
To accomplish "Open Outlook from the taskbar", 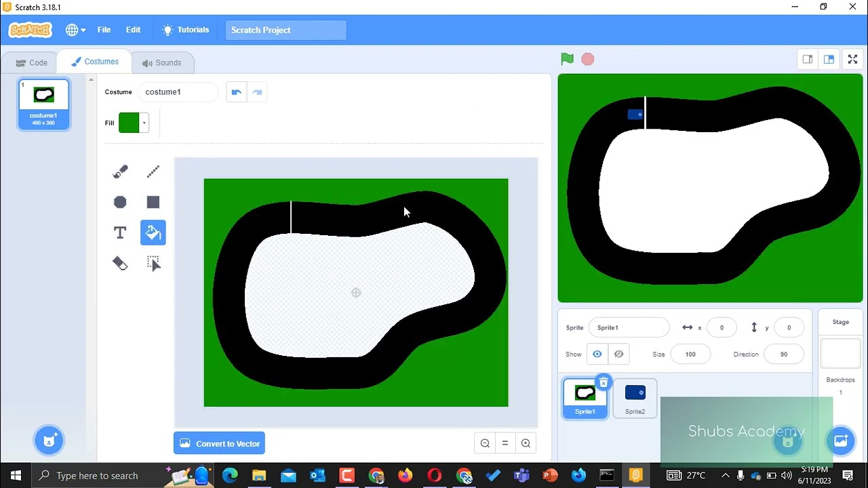I will pyautogui.click(x=317, y=475).
